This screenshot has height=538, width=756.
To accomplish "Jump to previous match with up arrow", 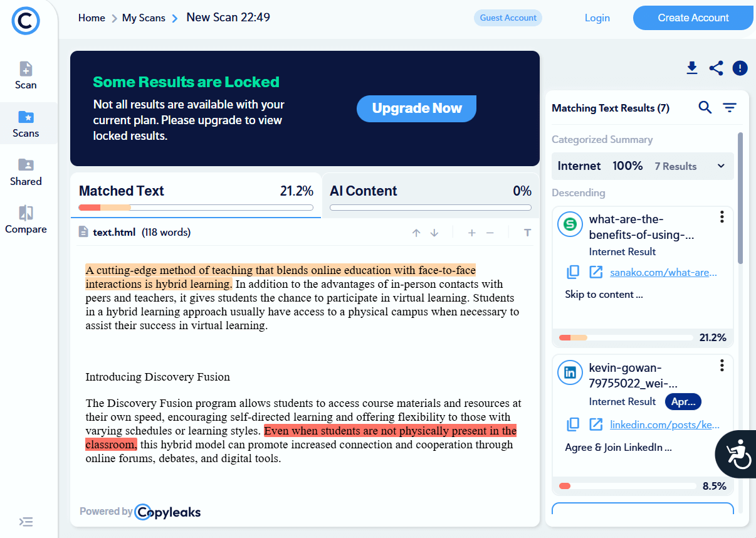I will (x=416, y=233).
